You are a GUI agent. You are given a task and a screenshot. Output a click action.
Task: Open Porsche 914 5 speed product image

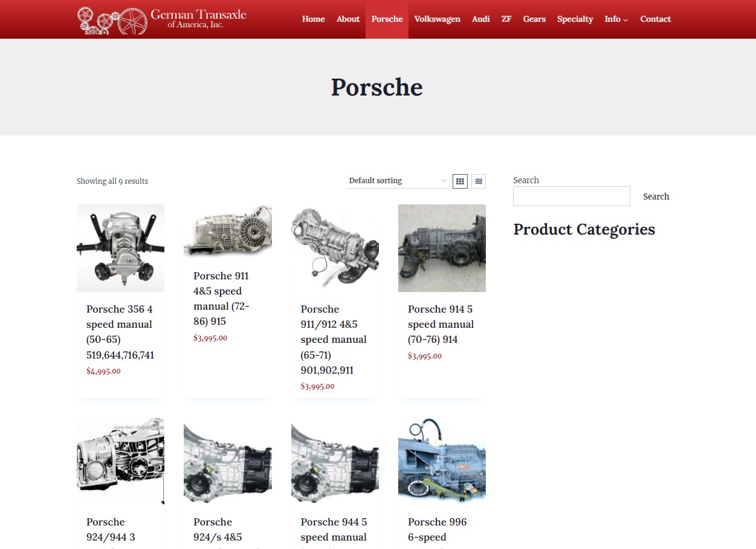click(442, 248)
